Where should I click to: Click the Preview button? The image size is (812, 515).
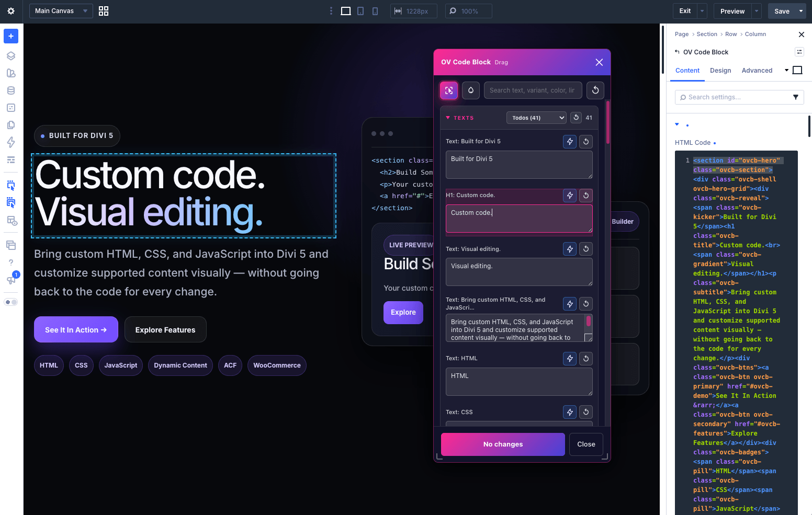(x=732, y=11)
